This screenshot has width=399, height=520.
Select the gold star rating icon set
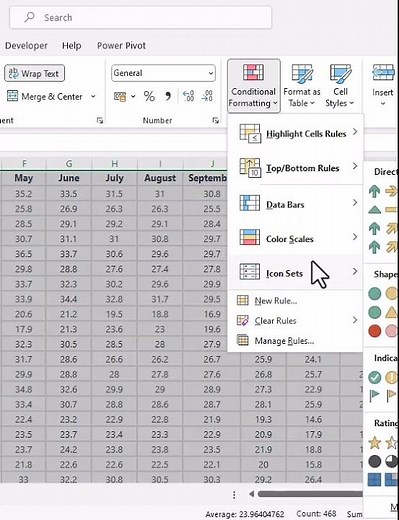(375, 442)
